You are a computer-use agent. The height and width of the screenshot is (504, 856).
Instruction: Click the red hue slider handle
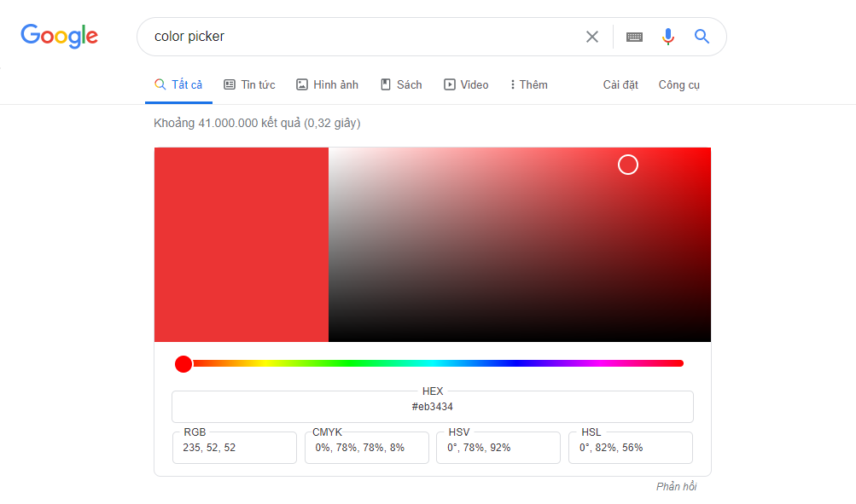pos(183,364)
